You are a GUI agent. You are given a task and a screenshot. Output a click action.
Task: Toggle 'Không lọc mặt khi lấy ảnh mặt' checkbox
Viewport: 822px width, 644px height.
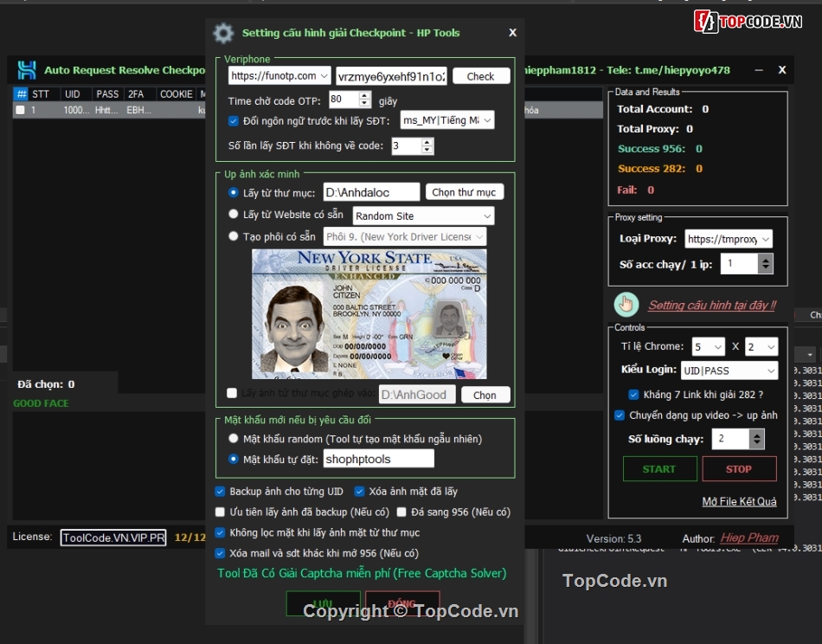tap(220, 533)
